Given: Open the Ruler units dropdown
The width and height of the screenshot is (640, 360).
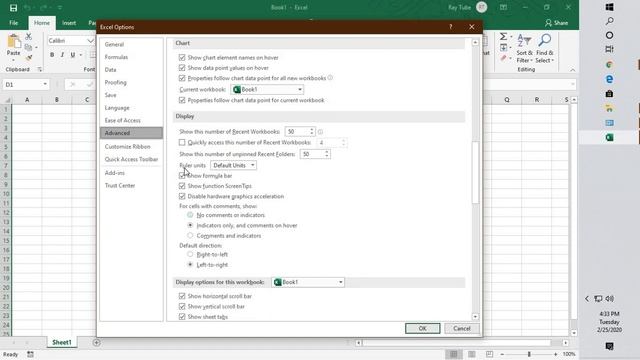Looking at the screenshot, I should click(233, 165).
